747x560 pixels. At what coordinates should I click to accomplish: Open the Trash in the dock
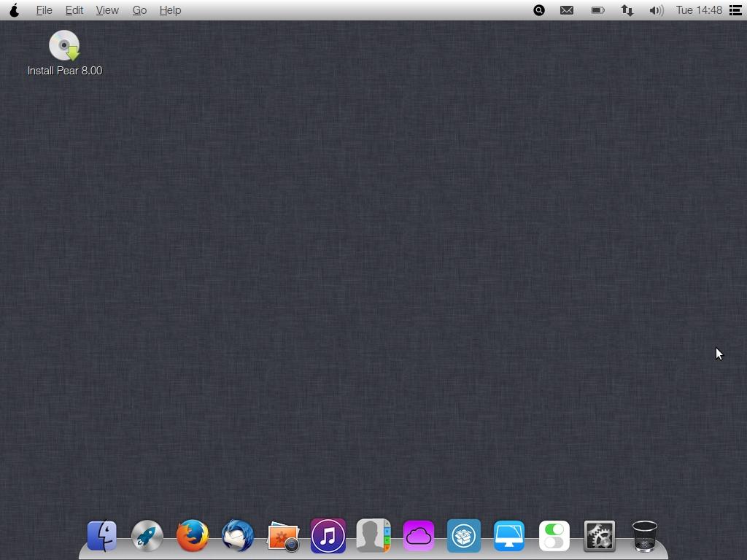(645, 536)
